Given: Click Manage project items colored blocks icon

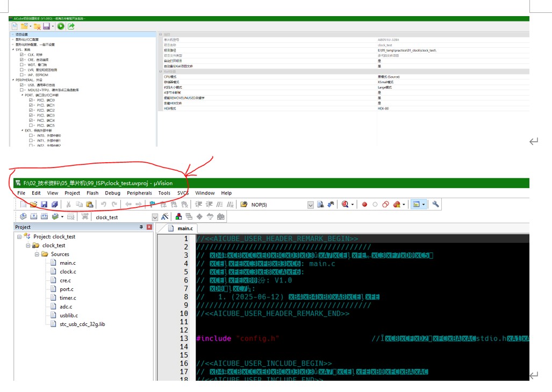Looking at the screenshot, I should pyautogui.click(x=178, y=216).
